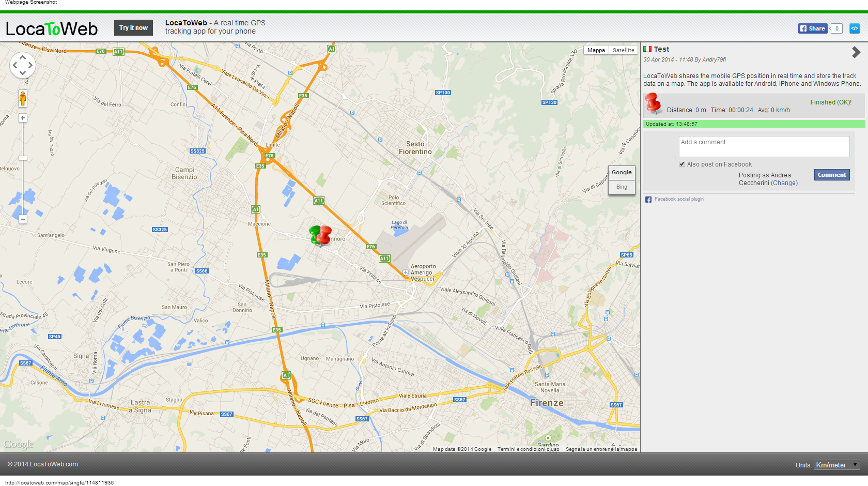Click the red pin in track info
868x486 pixels.
pyautogui.click(x=653, y=103)
